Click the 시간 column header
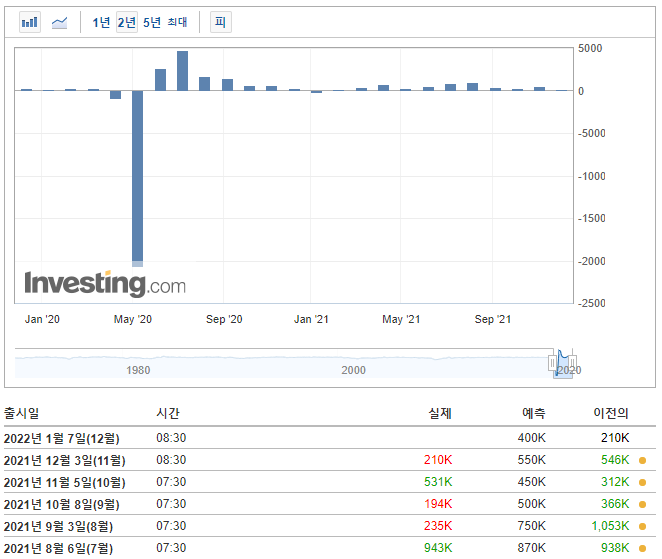The width and height of the screenshot is (662, 559). (168, 412)
